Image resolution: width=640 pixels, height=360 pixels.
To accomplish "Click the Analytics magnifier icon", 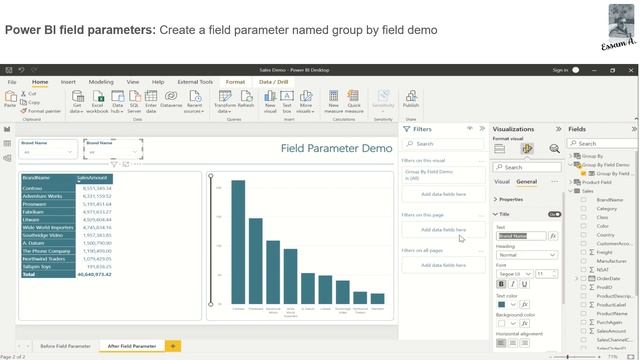I will (x=554, y=149).
